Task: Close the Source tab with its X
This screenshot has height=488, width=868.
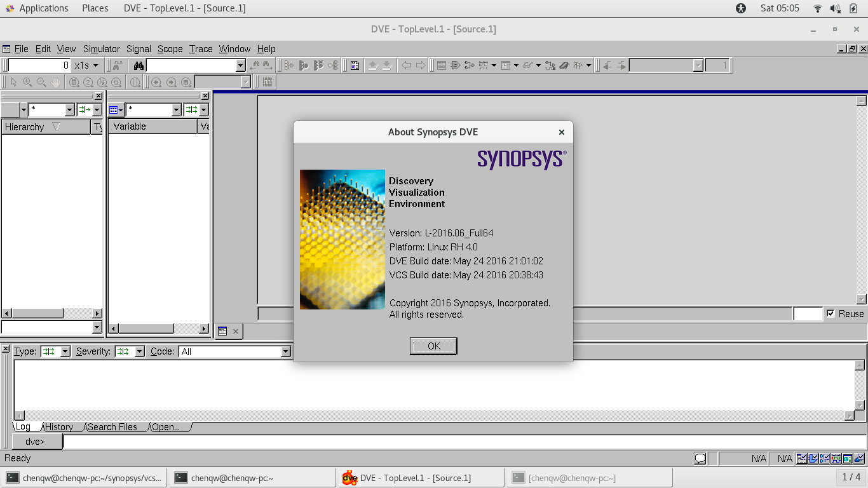Action: point(236,331)
